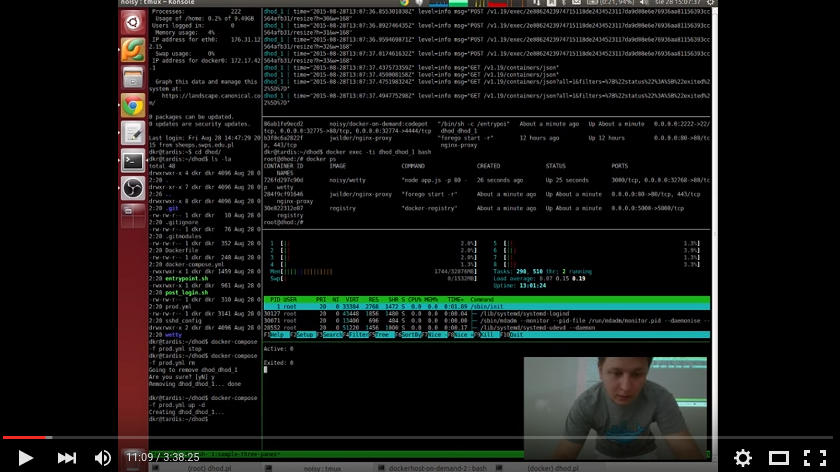The width and height of the screenshot is (840, 472).
Task: Open the battery indicator showing 94%
Action: [x=610, y=3]
